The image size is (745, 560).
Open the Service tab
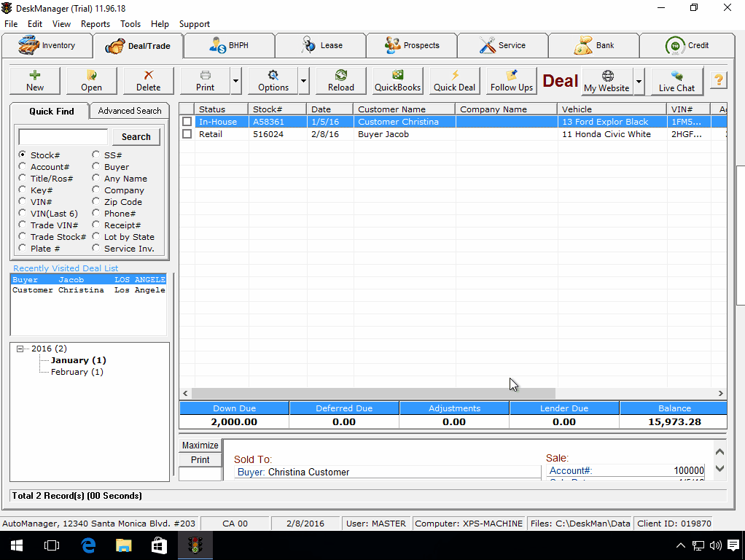(x=503, y=46)
